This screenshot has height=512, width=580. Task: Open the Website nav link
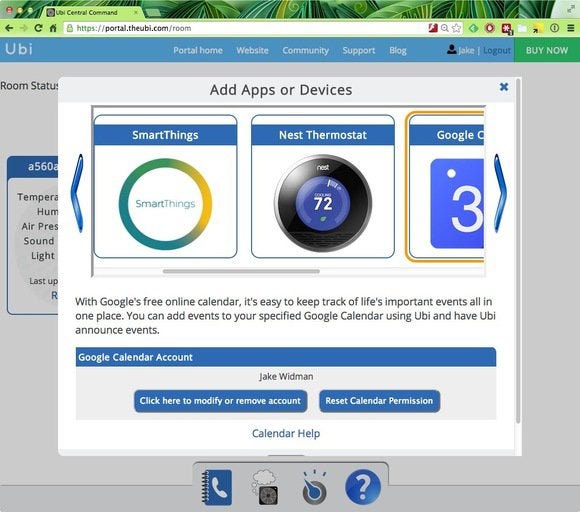click(253, 50)
